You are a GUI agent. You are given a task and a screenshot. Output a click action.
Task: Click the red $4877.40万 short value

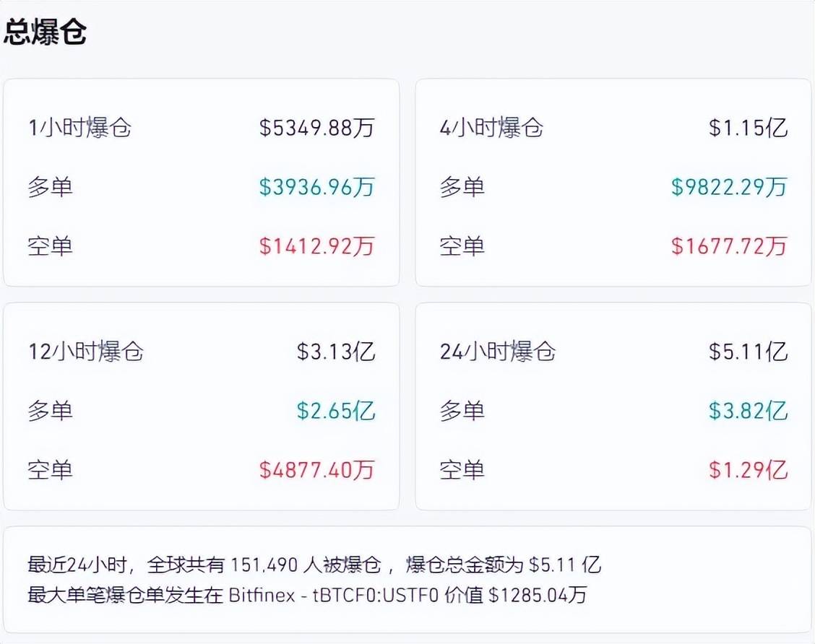pos(317,470)
